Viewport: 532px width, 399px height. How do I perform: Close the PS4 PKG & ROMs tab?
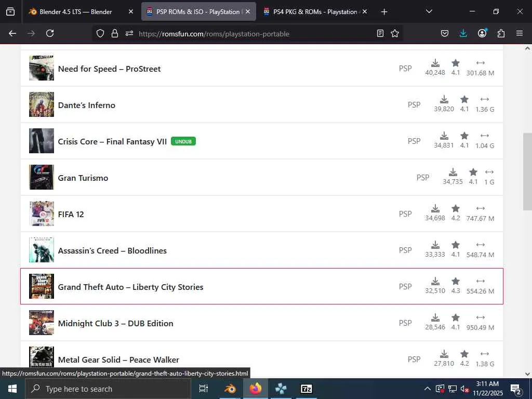(365, 11)
